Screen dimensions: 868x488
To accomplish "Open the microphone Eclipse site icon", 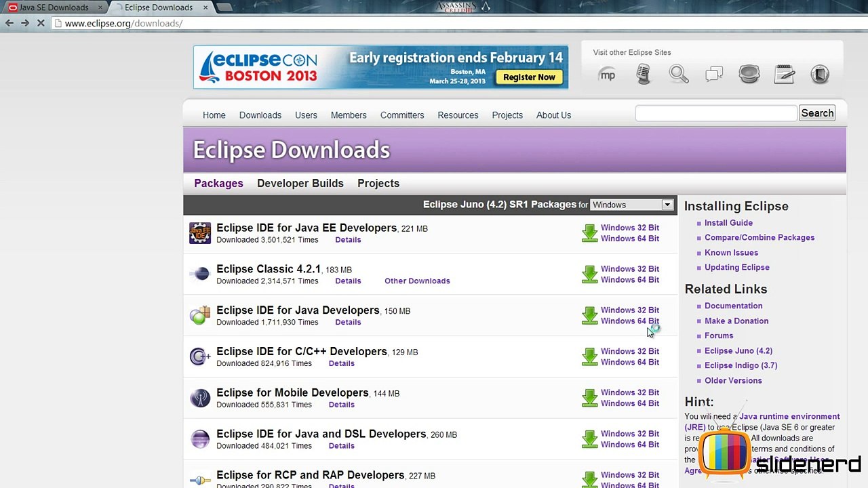I will [x=644, y=75].
